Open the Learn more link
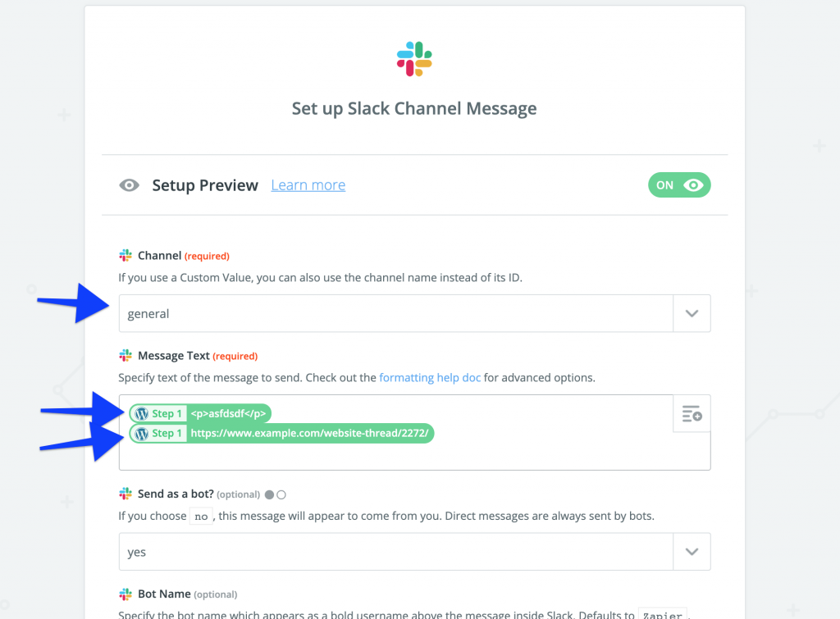Viewport: 840px width, 619px height. [308, 185]
